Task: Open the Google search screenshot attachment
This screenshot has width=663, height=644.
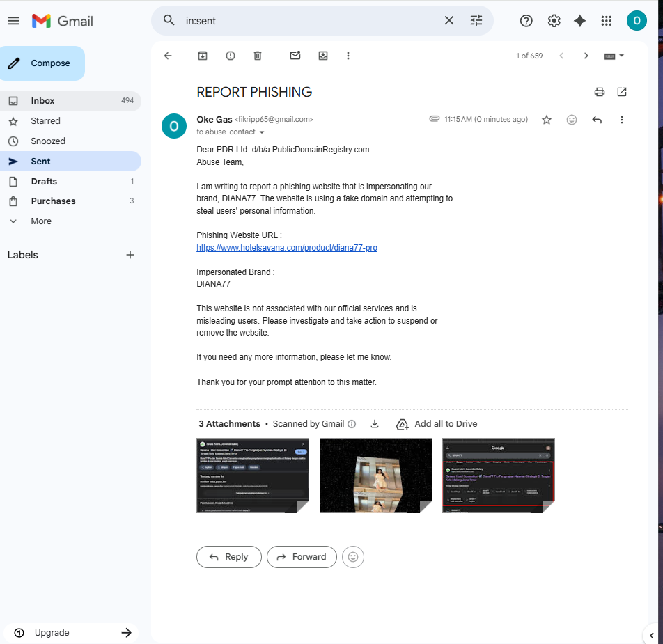Action: pyautogui.click(x=499, y=476)
